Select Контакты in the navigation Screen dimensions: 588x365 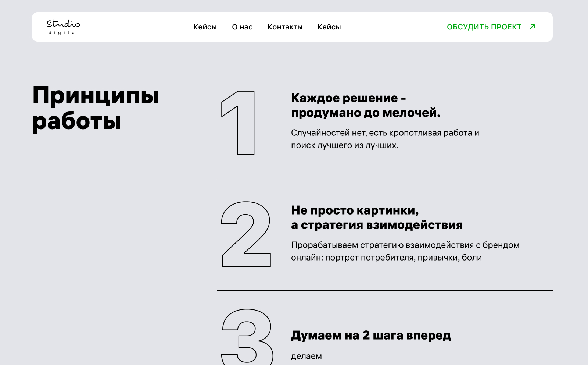(286, 27)
